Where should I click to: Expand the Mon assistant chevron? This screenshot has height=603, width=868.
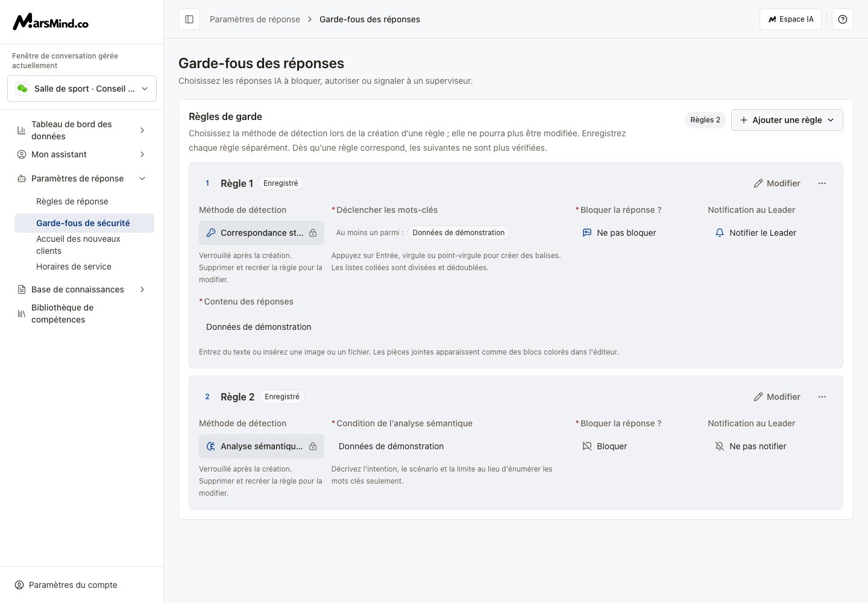point(142,154)
